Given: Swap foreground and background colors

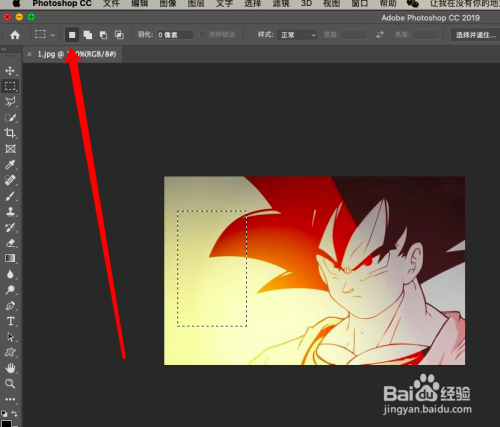Looking at the screenshot, I should click(15, 413).
